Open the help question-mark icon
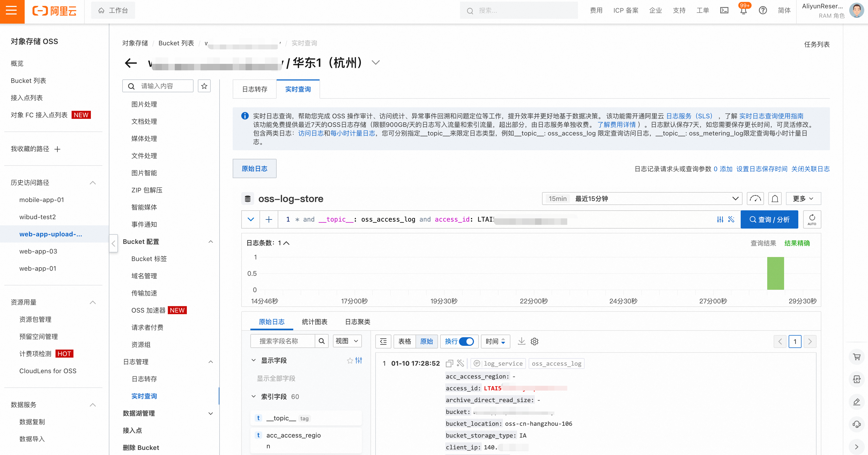 point(763,10)
